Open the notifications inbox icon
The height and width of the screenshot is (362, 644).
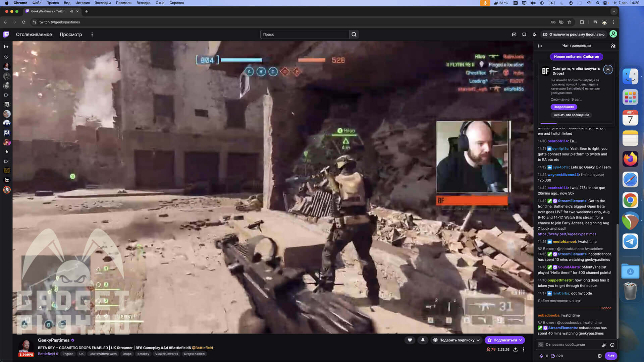coord(514,34)
